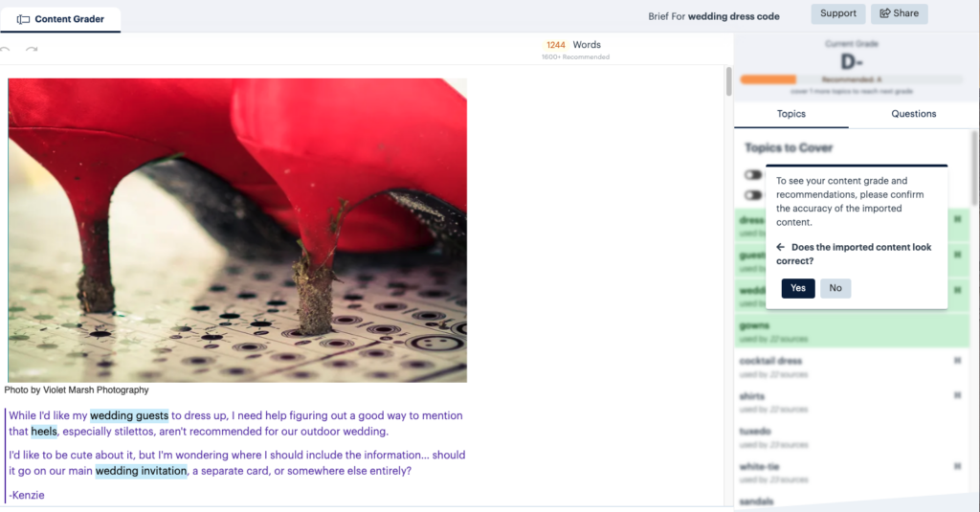
Task: Click the highlighted word 'heels'
Action: (44, 432)
